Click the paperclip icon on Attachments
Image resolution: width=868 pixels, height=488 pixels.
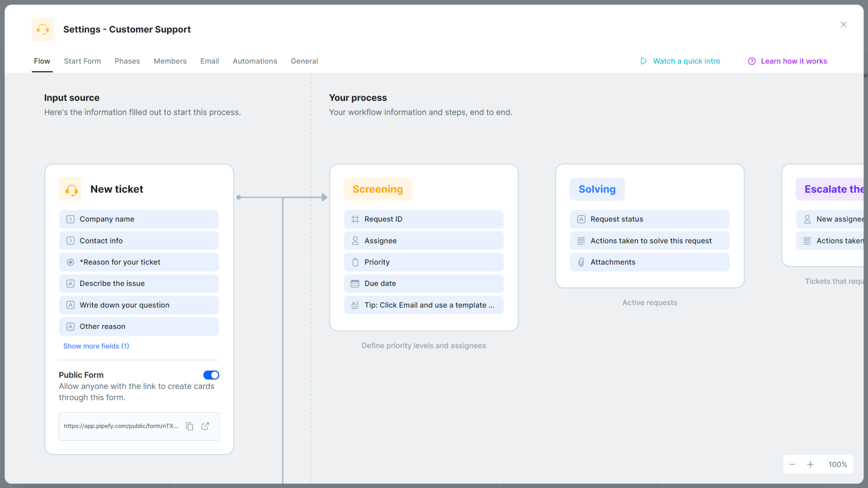(580, 262)
